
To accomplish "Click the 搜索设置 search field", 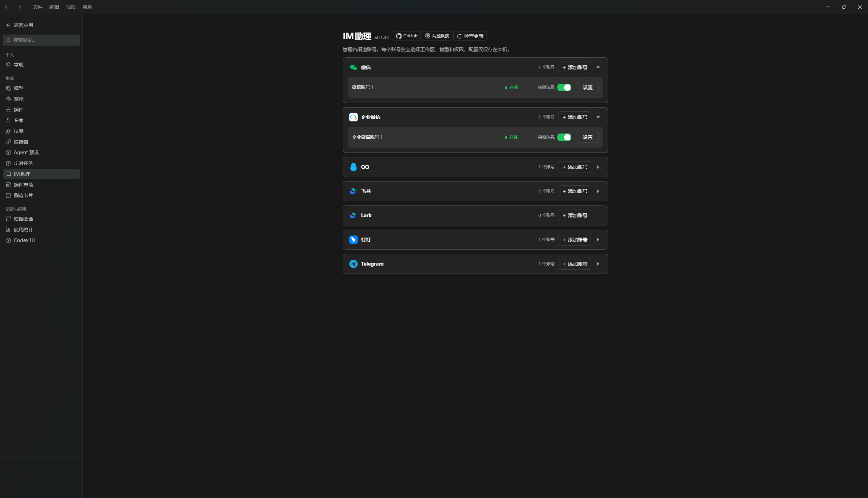I will (41, 40).
